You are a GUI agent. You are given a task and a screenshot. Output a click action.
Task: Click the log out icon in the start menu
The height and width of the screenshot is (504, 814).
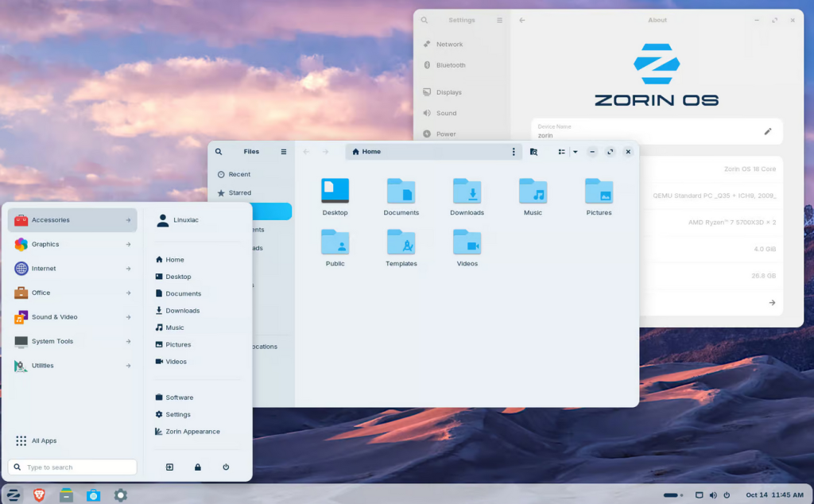pyautogui.click(x=169, y=467)
